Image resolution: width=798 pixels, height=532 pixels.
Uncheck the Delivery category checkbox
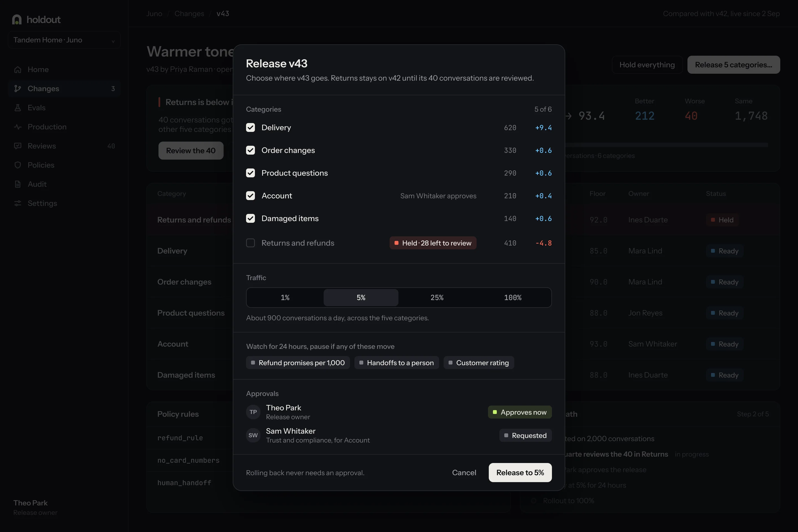[x=250, y=127]
